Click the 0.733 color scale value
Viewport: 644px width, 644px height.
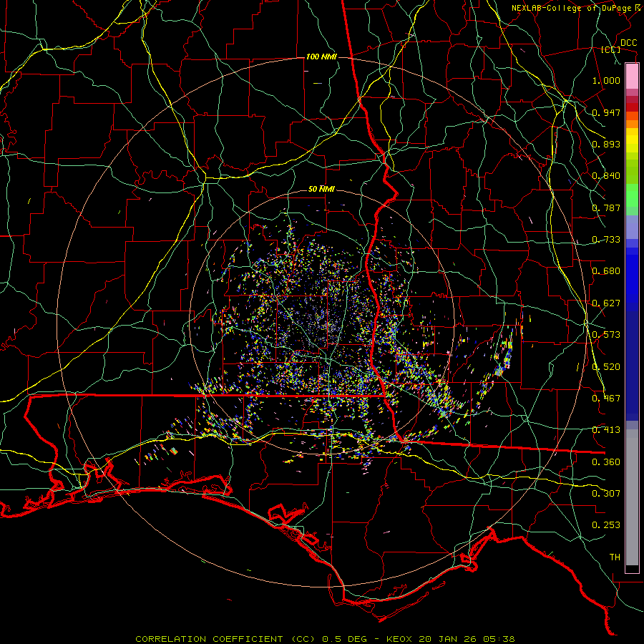tap(606, 240)
